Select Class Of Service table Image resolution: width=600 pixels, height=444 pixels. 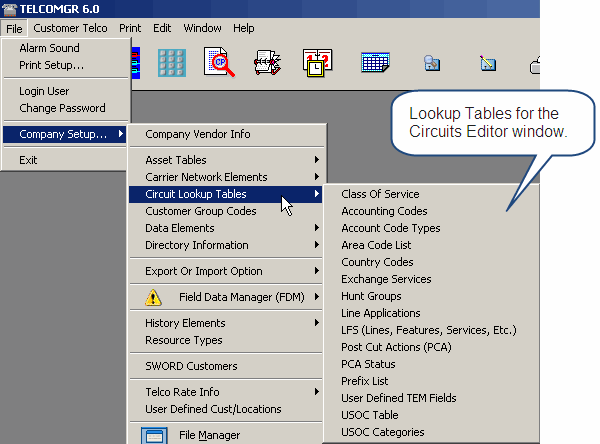[431, 194]
